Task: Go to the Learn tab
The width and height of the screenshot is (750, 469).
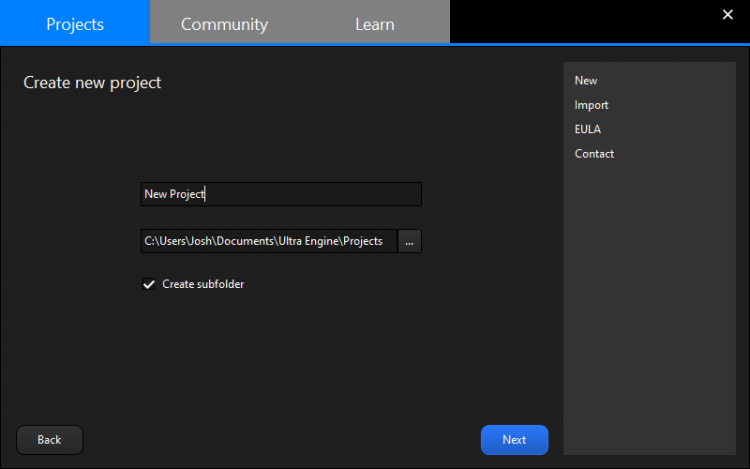Action: [x=374, y=23]
